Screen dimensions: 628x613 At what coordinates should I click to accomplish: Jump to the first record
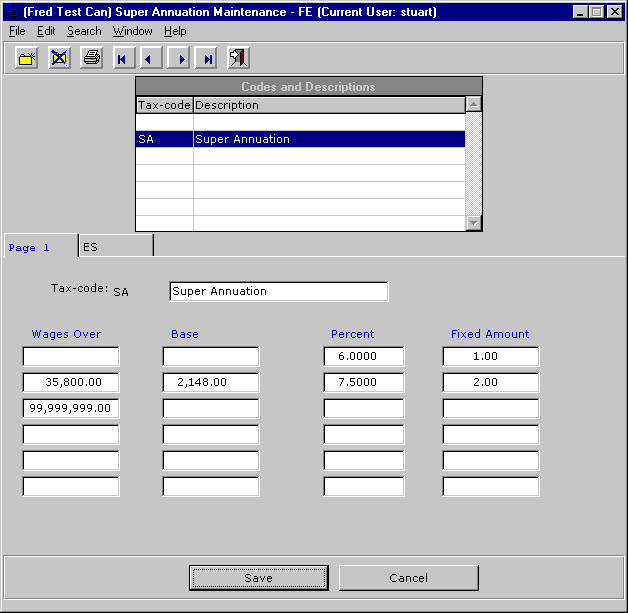pos(122,59)
